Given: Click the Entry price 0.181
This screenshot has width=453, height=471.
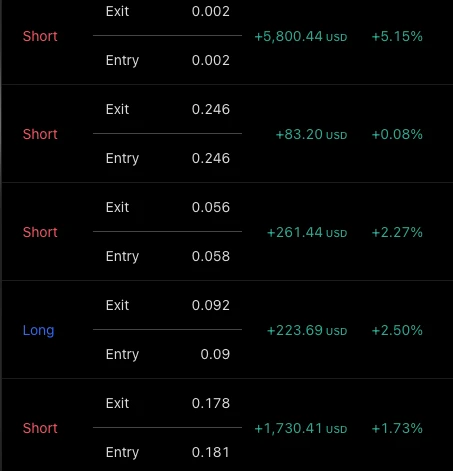Looking at the screenshot, I should 211,452.
